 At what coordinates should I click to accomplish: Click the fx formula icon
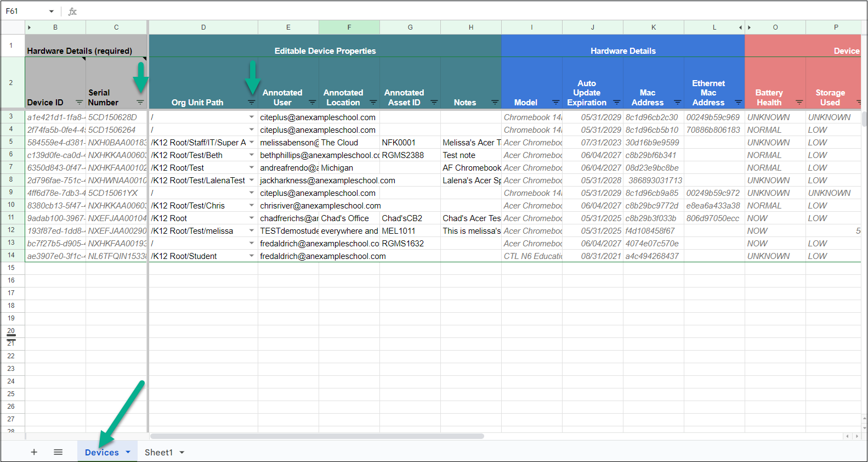click(72, 11)
